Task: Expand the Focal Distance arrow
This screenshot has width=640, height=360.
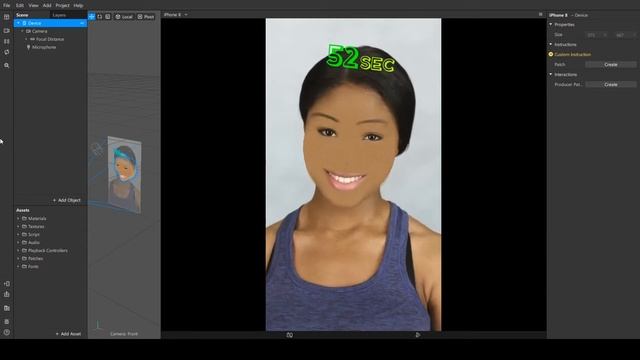Action: pos(27,39)
